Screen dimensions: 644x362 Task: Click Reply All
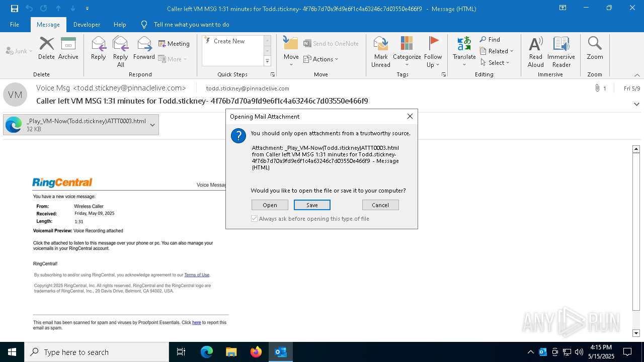click(121, 51)
